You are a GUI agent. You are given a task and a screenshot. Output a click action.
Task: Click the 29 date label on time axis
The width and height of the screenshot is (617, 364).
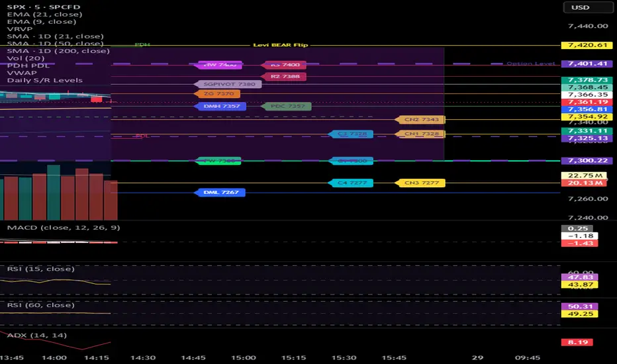coord(478,357)
